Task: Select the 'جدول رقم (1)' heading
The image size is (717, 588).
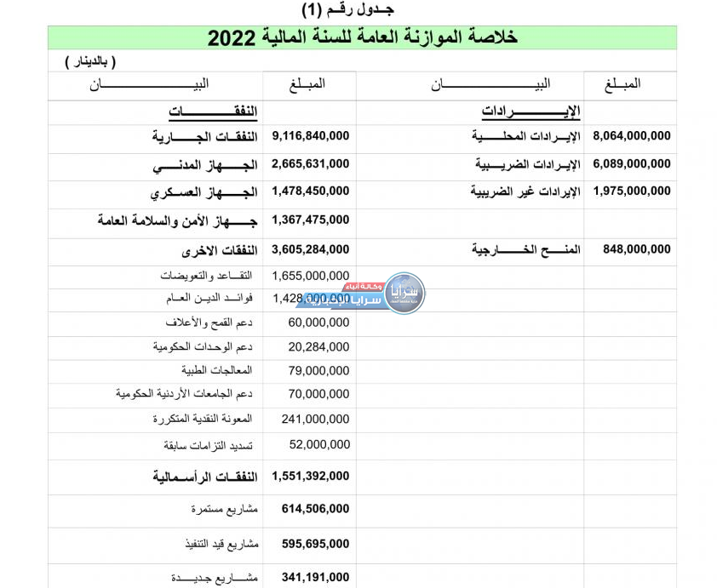Action: pos(348,9)
